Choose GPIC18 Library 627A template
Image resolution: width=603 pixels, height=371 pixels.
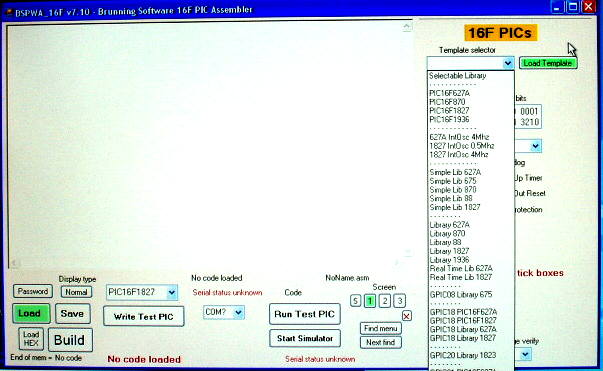463,329
